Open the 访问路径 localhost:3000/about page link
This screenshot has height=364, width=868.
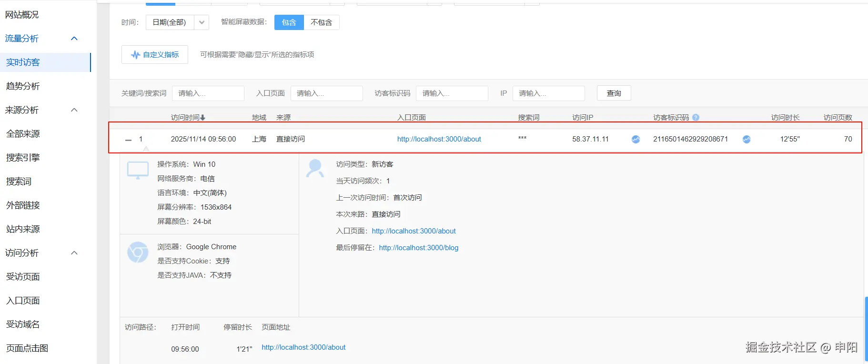click(303, 347)
